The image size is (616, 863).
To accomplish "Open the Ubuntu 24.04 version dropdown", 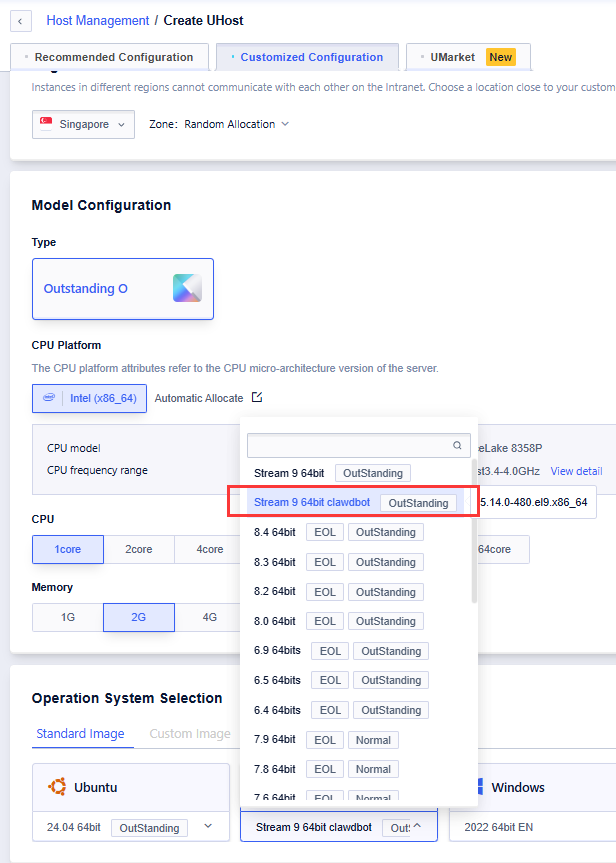I will [208, 827].
